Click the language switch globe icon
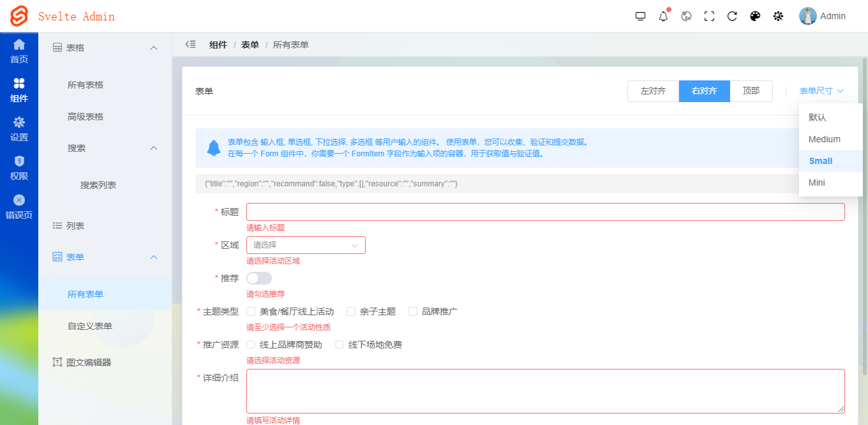Viewport: 868px width, 425px height. (x=686, y=17)
